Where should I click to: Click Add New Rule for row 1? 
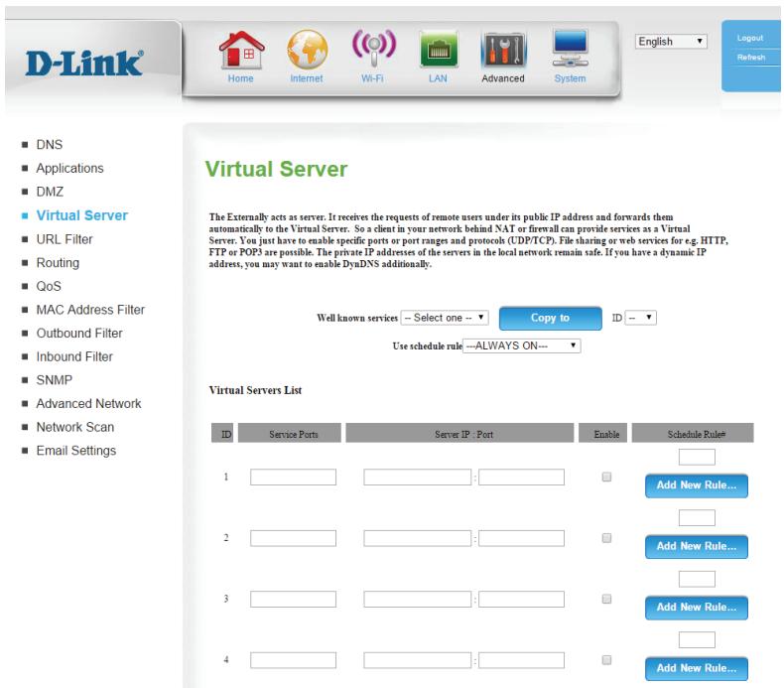click(697, 485)
